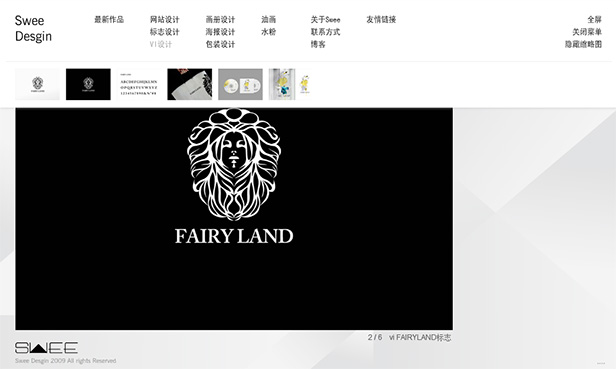
Task: Open the 水粉 section
Action: [x=269, y=32]
